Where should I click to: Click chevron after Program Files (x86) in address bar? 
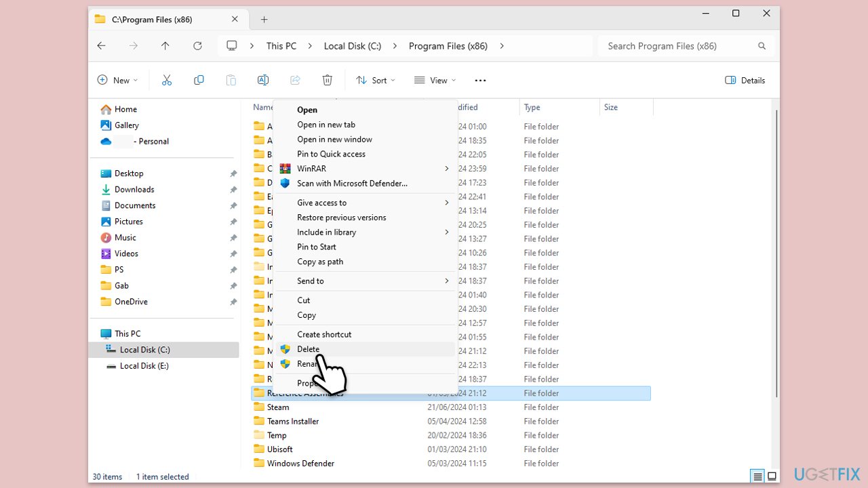point(502,46)
